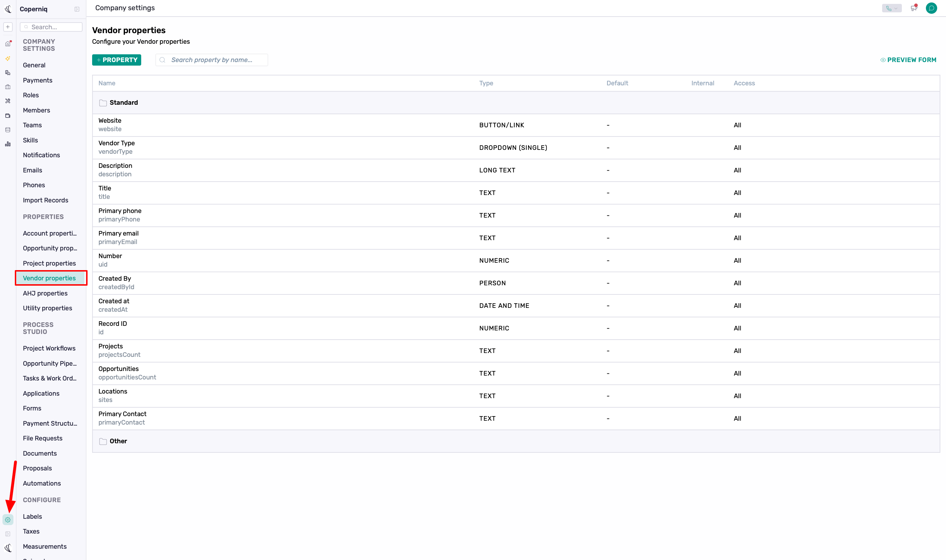Select Project Workflows in Process Studio

tap(49, 348)
